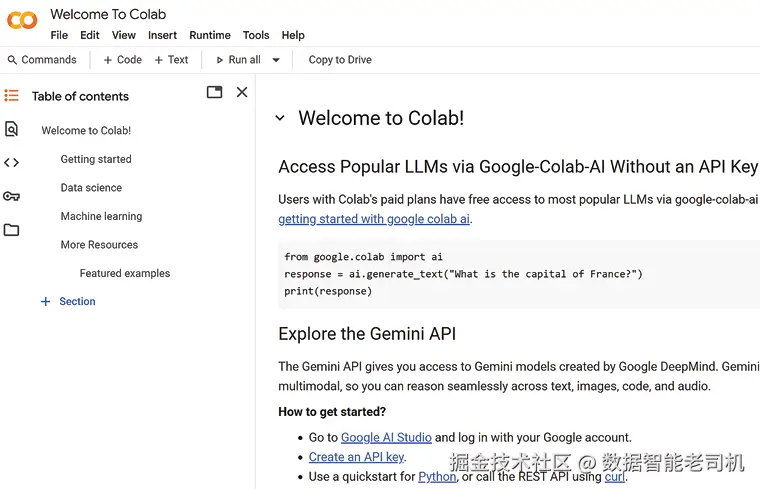
Task: Open the Files folder sidebar icon
Action: coord(11,230)
